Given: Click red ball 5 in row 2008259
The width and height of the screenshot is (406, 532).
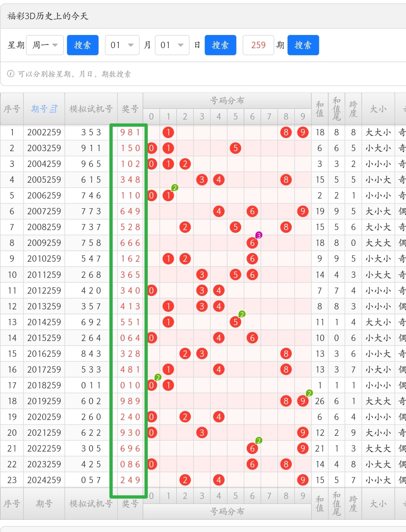Looking at the screenshot, I should click(x=235, y=227).
